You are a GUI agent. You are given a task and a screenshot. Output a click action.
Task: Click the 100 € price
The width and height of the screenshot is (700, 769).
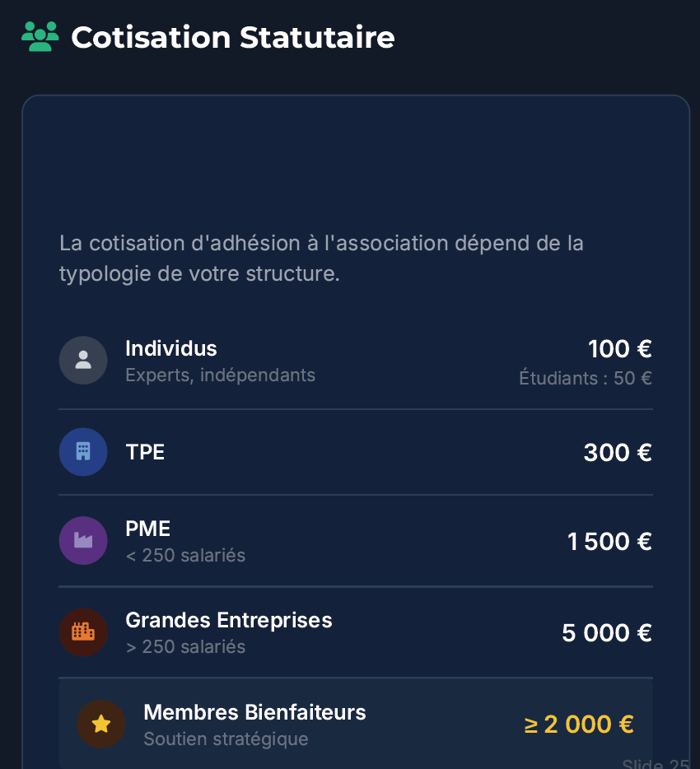tap(620, 349)
